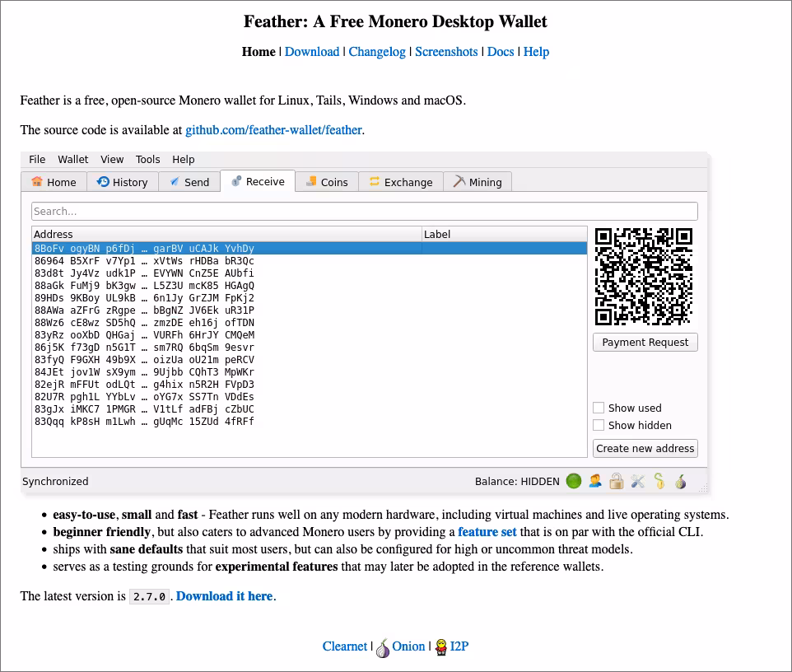Click the house icon on Home tab

click(x=37, y=181)
